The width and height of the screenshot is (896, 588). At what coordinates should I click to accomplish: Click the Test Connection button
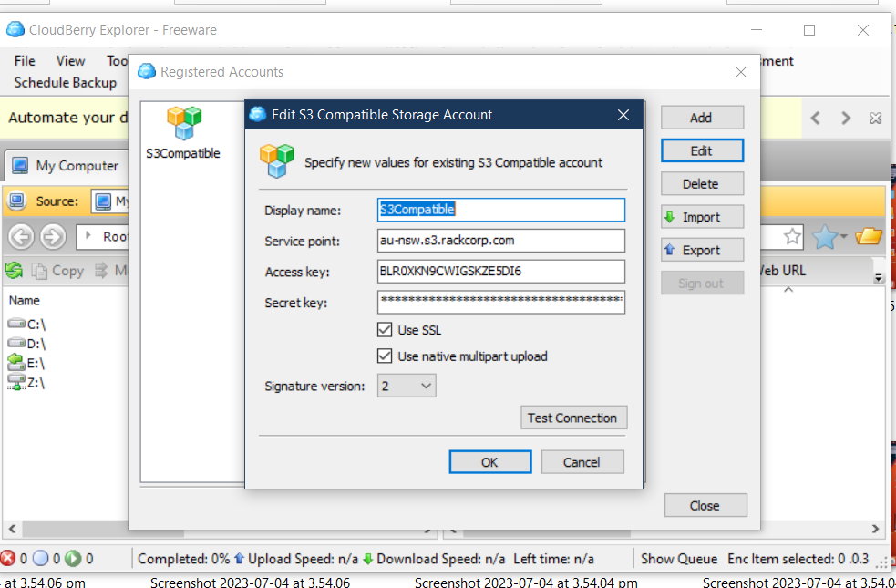(573, 418)
